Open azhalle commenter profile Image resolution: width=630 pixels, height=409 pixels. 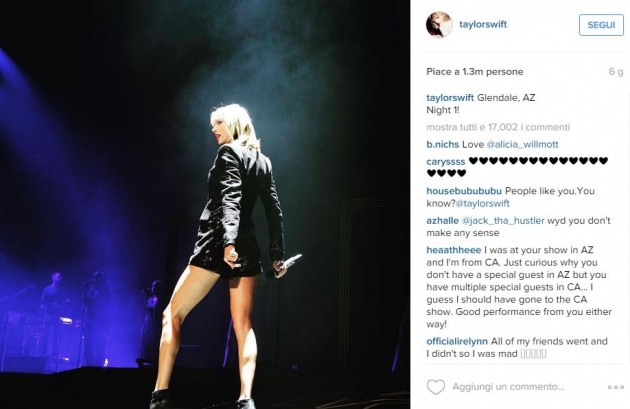(442, 221)
